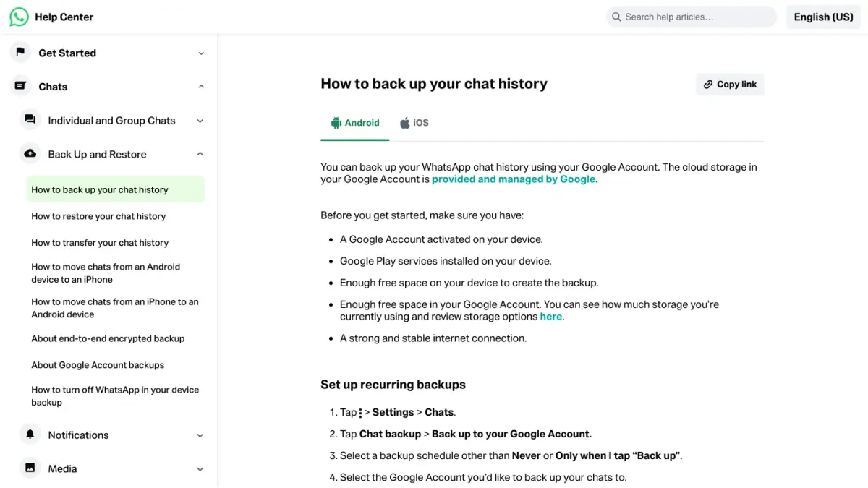Open About Google Account backups
The image size is (868, 488).
[x=98, y=365]
